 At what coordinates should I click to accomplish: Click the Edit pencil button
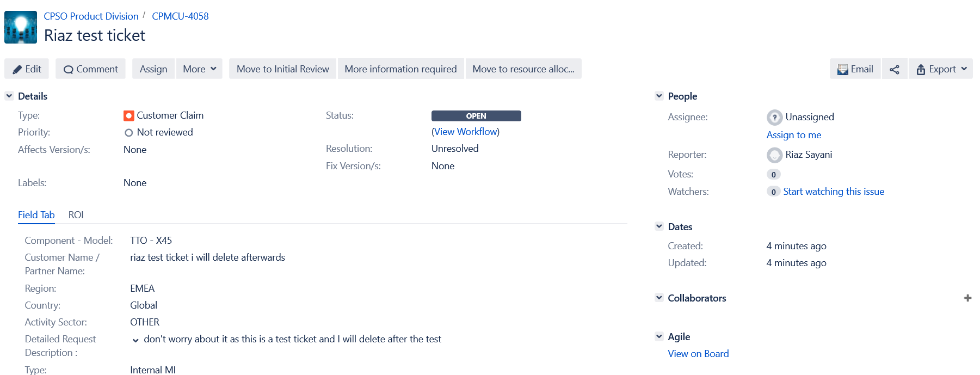[x=27, y=69]
